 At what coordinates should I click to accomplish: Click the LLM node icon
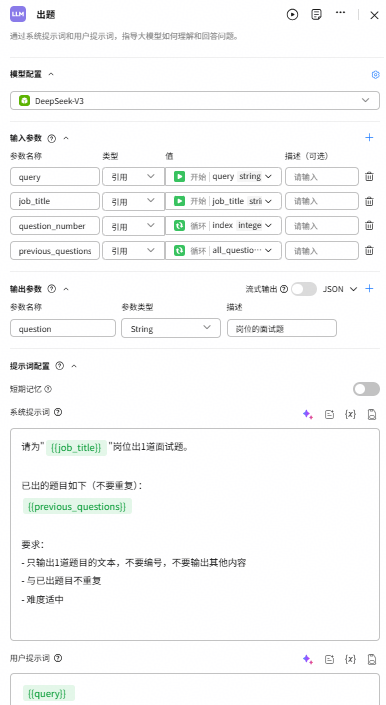18,14
